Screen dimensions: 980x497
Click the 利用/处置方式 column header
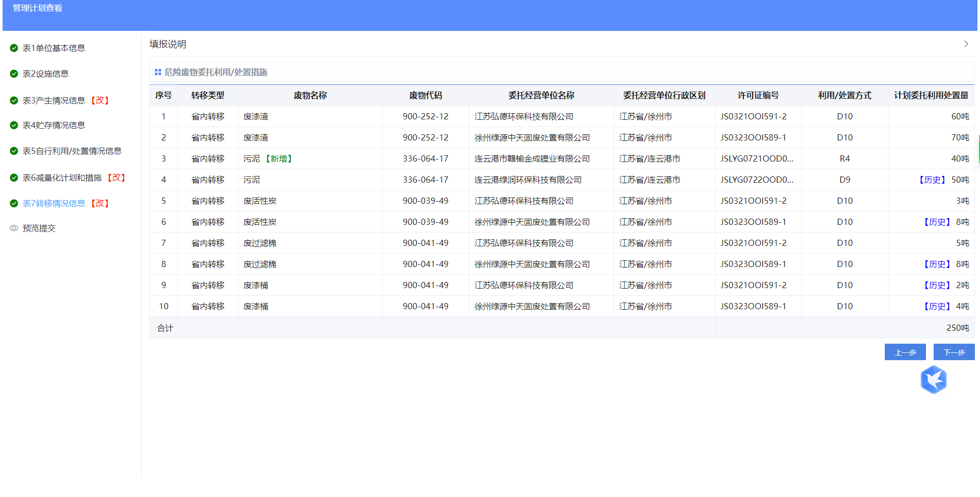844,95
